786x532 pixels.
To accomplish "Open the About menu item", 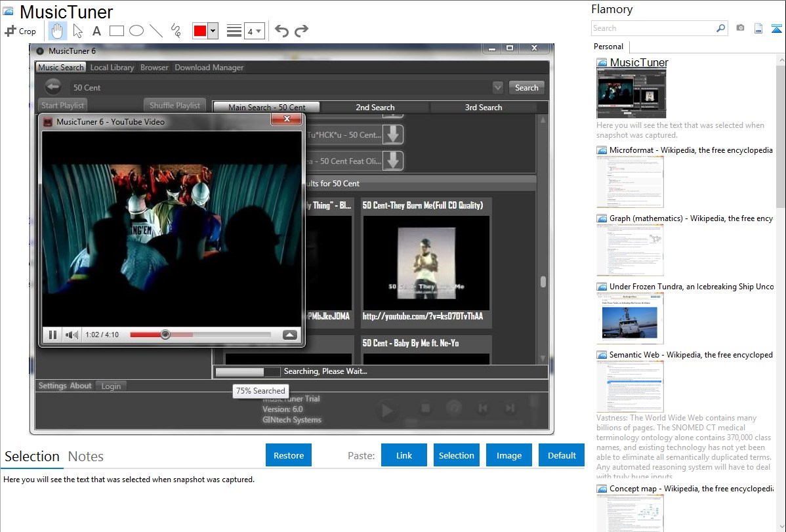I will click(80, 386).
